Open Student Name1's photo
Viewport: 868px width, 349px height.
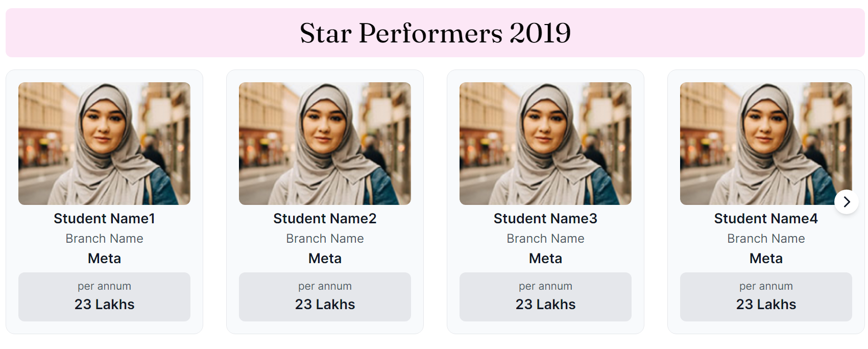104,143
